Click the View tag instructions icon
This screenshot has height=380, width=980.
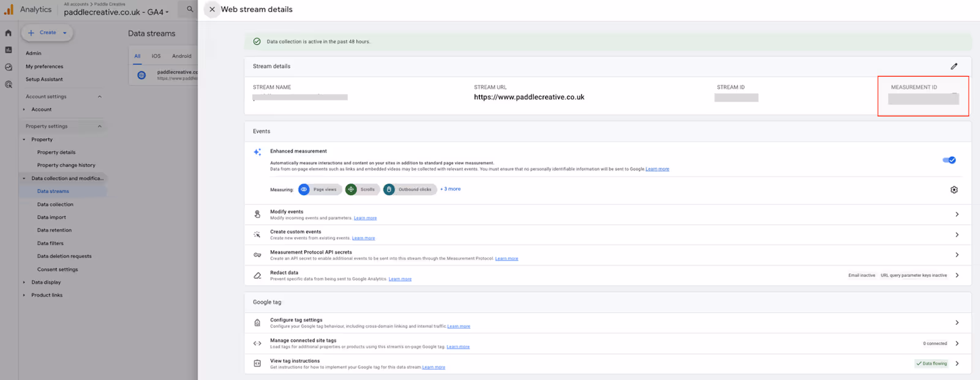click(257, 363)
